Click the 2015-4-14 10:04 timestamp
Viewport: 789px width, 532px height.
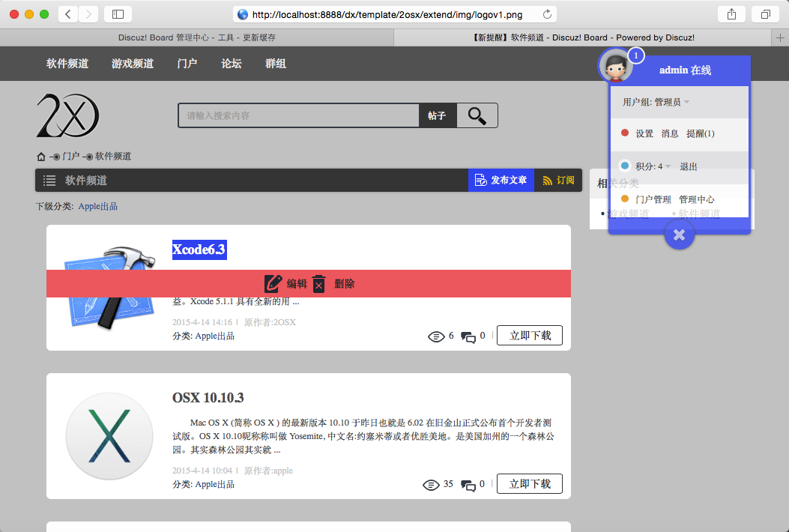tap(202, 471)
